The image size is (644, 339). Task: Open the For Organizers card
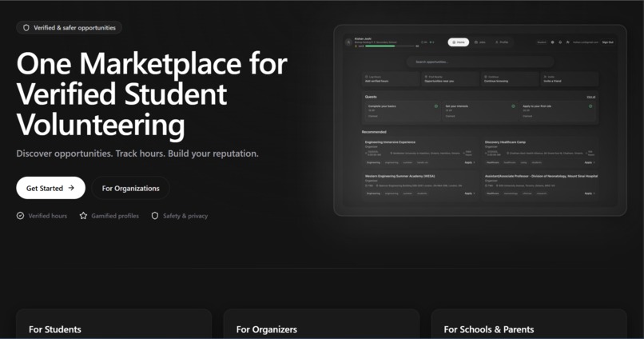coord(321,324)
